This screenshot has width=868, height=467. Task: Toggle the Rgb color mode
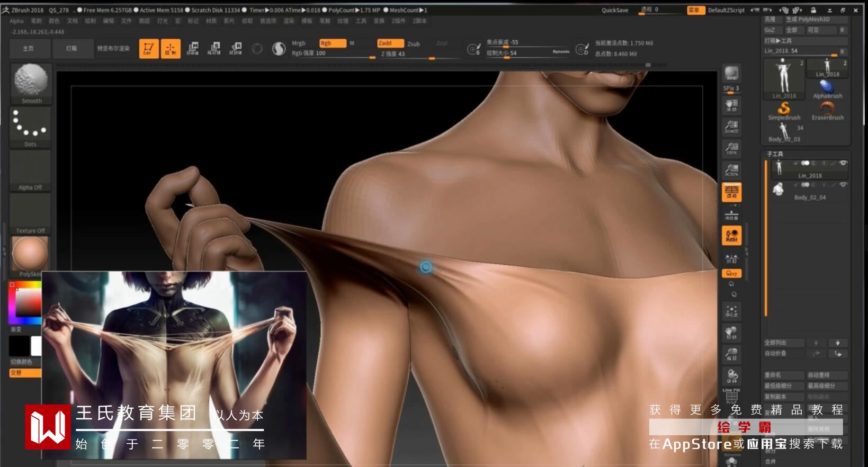click(x=333, y=43)
